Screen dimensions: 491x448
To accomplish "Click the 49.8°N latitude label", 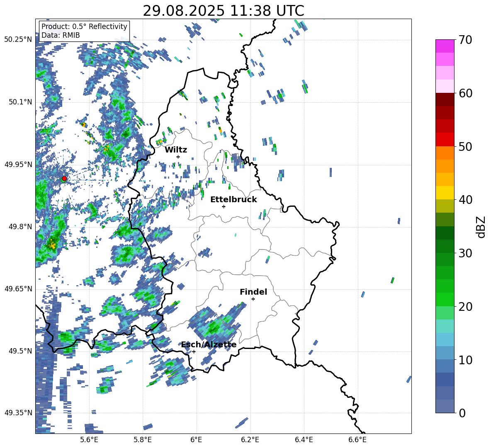I will click(x=20, y=226).
